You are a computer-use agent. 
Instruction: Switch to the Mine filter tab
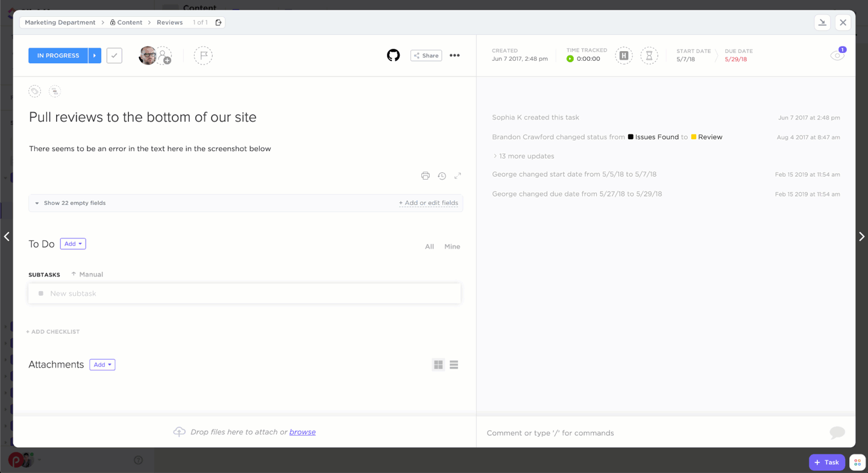pos(452,246)
